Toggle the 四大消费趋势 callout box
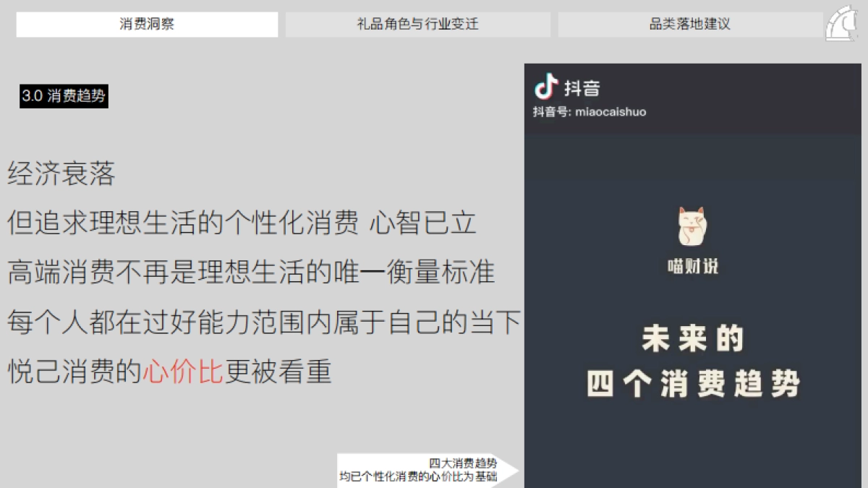The height and width of the screenshot is (488, 868). (x=428, y=469)
